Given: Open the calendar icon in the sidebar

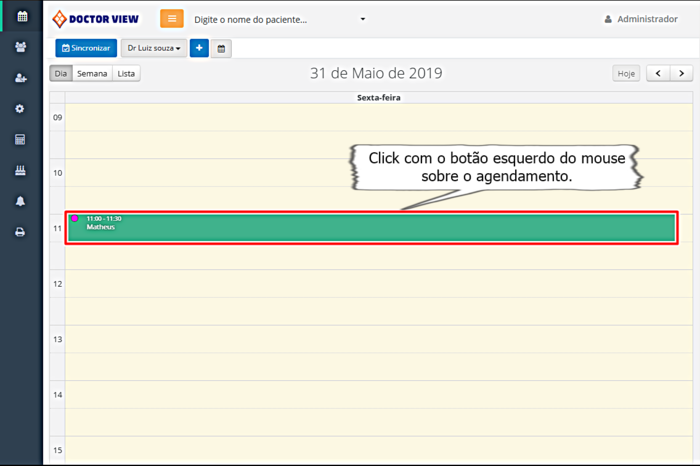Looking at the screenshot, I should (20, 16).
